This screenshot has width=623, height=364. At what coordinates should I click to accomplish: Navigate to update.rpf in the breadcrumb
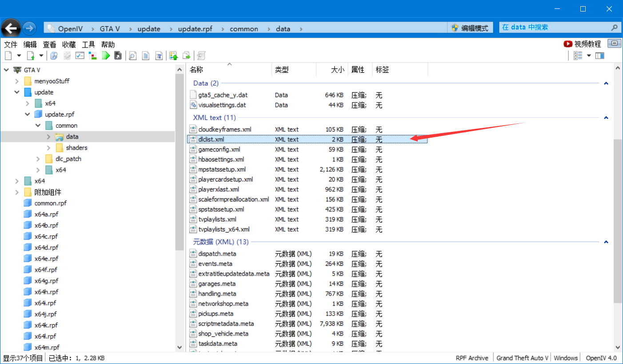tap(195, 29)
